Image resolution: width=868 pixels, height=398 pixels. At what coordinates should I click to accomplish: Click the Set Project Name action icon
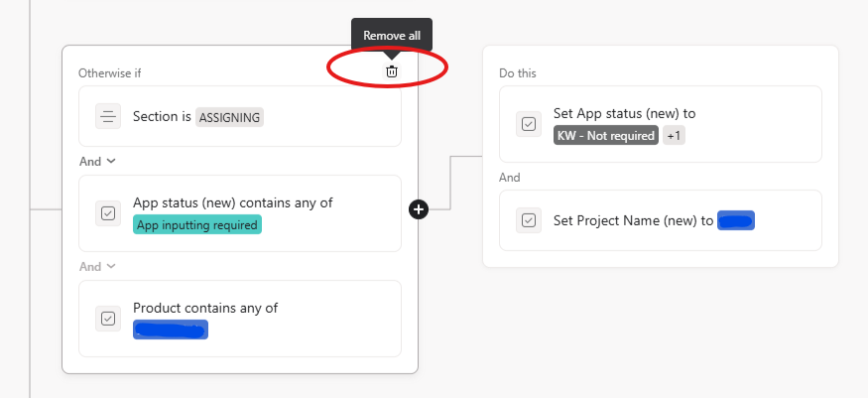(529, 220)
